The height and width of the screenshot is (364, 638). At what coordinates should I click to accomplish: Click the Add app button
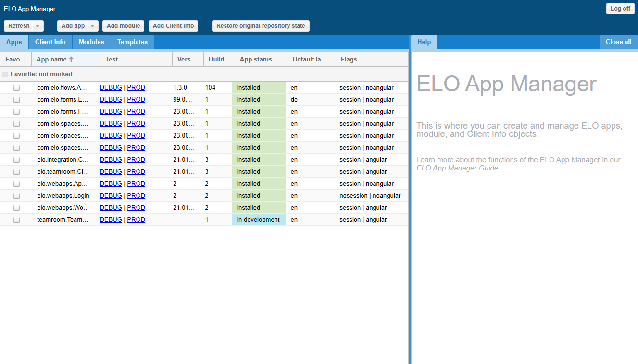pyautogui.click(x=73, y=26)
